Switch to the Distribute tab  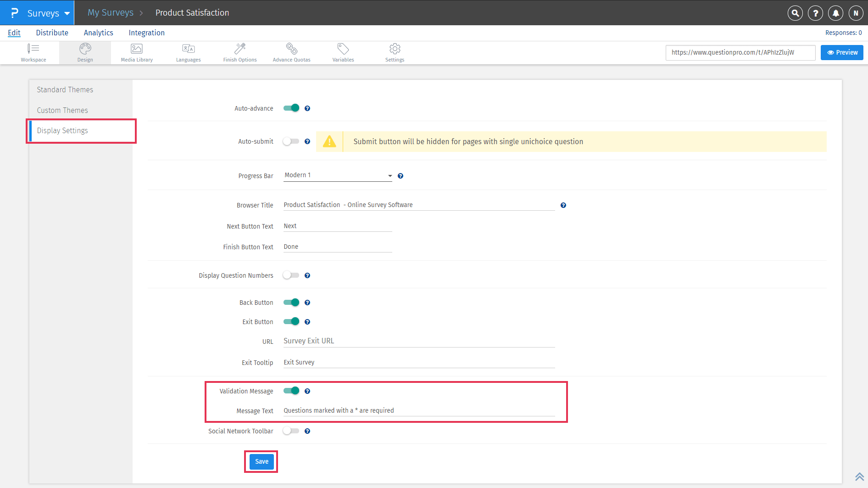click(52, 33)
